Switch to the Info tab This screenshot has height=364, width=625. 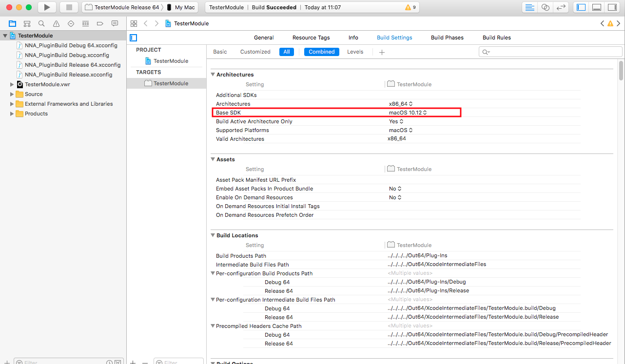(x=353, y=38)
